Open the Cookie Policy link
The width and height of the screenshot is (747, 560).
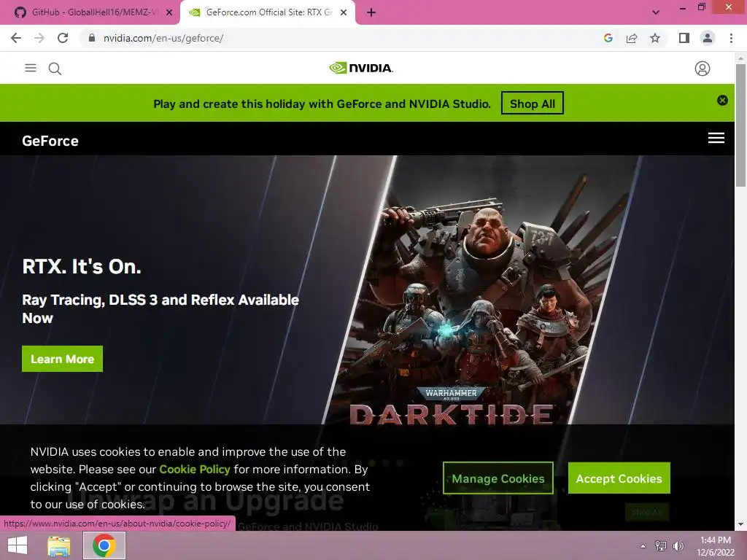[x=194, y=469]
